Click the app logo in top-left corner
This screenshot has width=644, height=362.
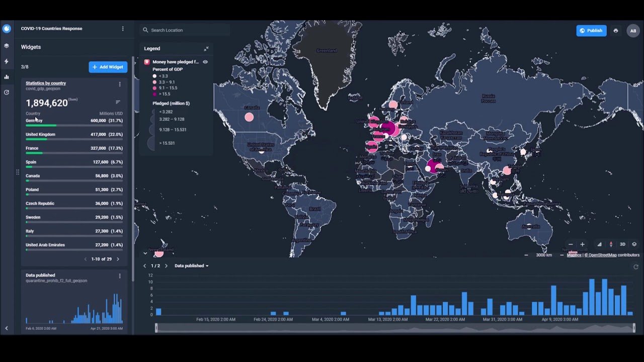coord(7,29)
